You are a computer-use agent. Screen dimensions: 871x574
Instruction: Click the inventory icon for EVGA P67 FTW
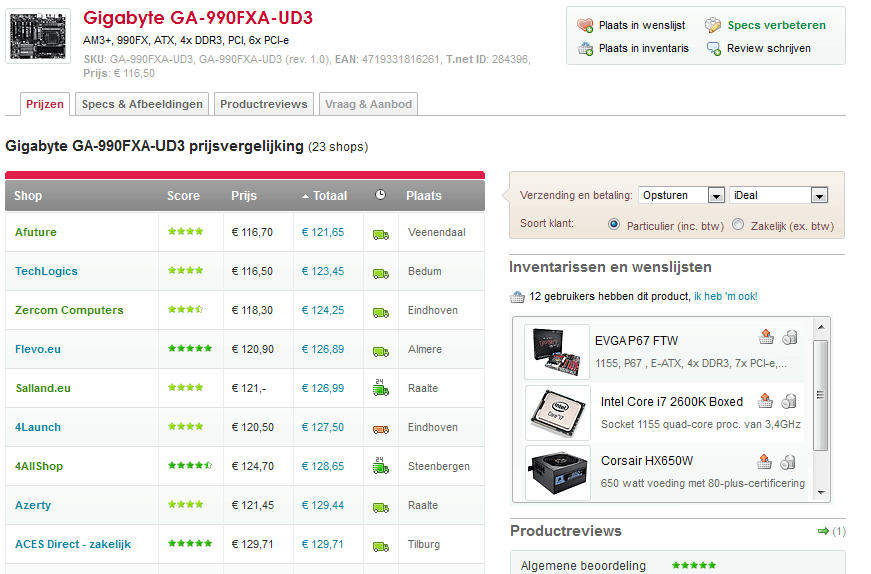click(790, 337)
